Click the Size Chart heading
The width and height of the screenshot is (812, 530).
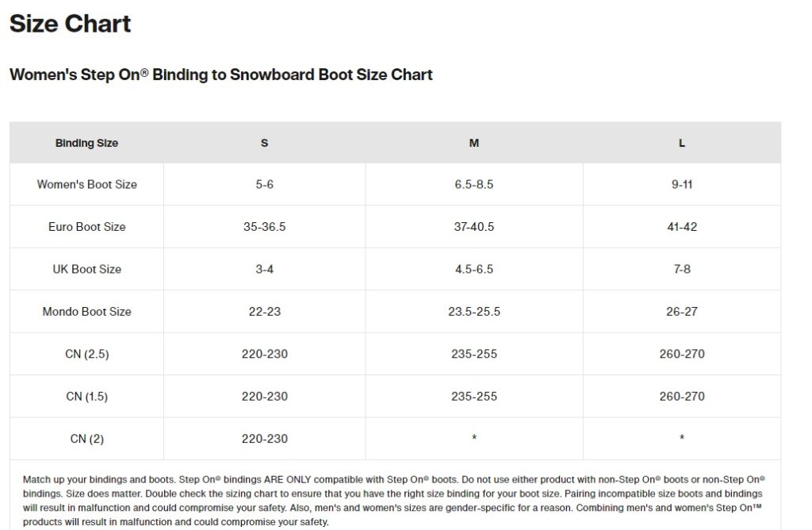[x=70, y=24]
